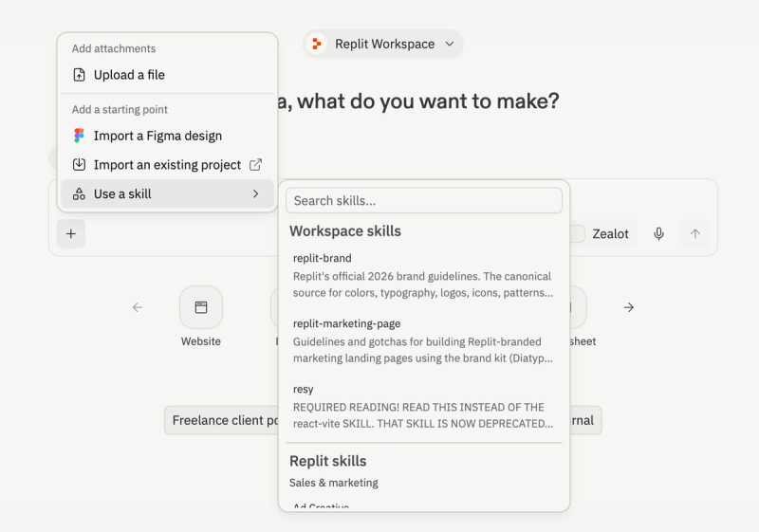The width and height of the screenshot is (759, 532).
Task: Click the send up-arrow button
Action: point(695,234)
